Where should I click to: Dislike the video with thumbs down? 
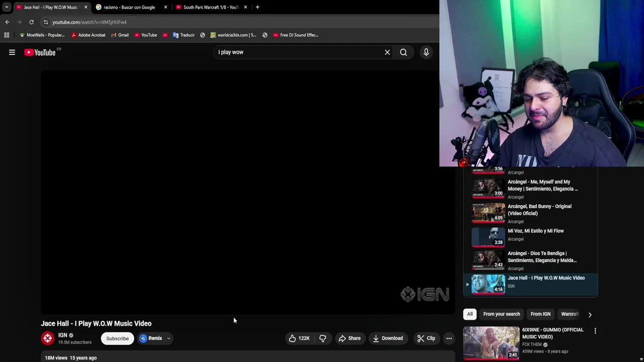click(323, 338)
